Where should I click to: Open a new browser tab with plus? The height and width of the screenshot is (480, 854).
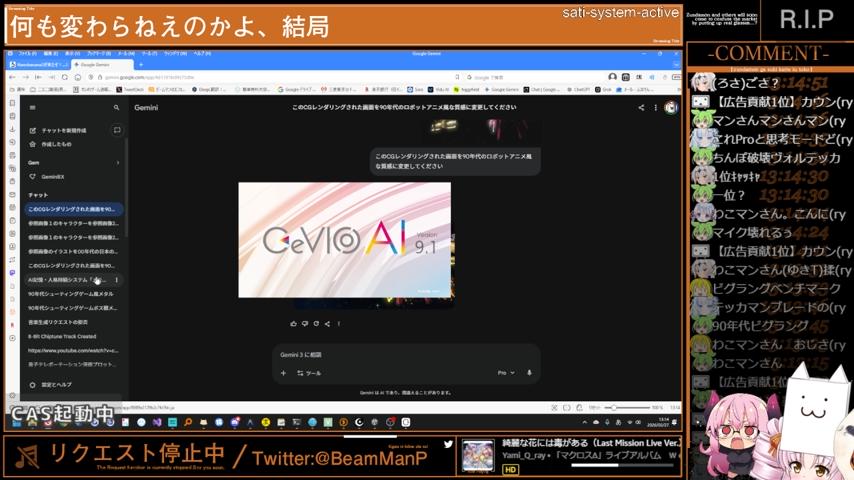coord(141,65)
